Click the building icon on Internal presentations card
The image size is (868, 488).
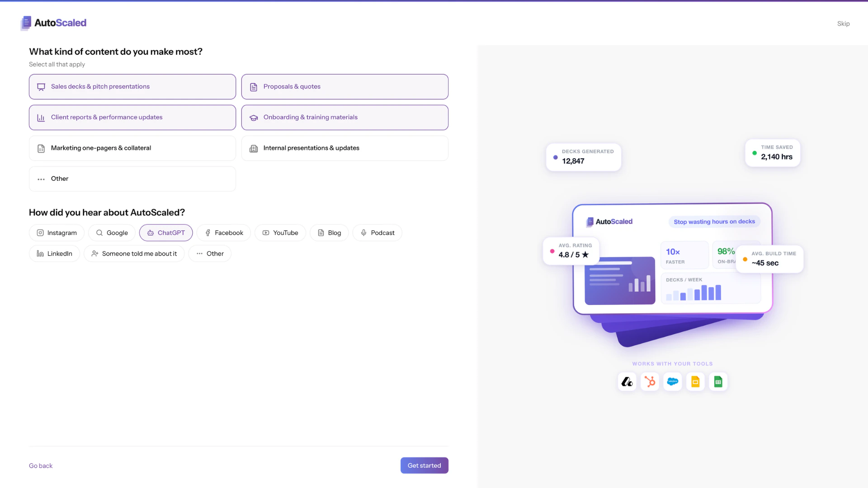point(254,148)
